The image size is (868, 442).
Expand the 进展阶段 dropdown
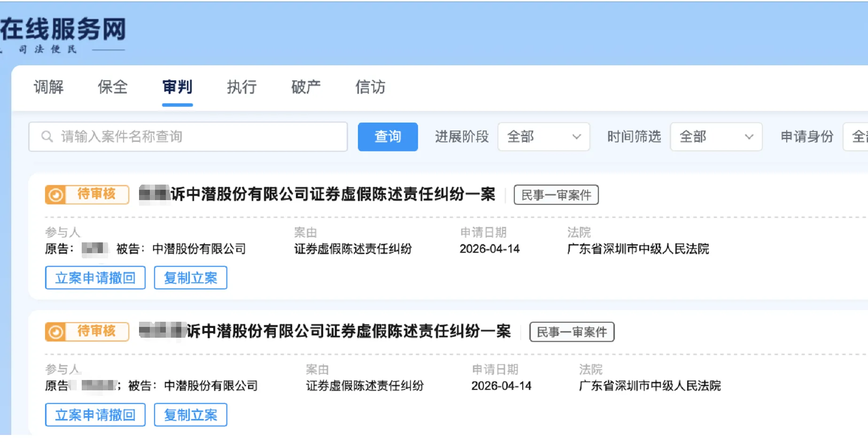tap(543, 137)
